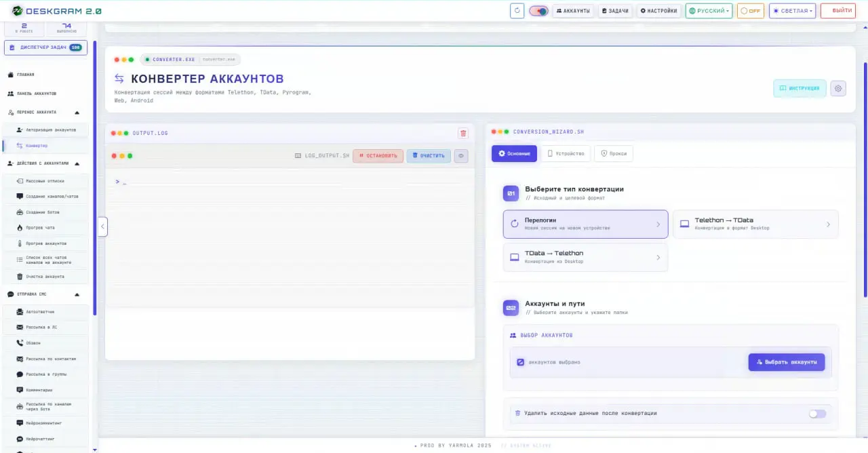Click the DESKGRAM 2.0 logo icon
The image size is (868, 453).
click(17, 11)
